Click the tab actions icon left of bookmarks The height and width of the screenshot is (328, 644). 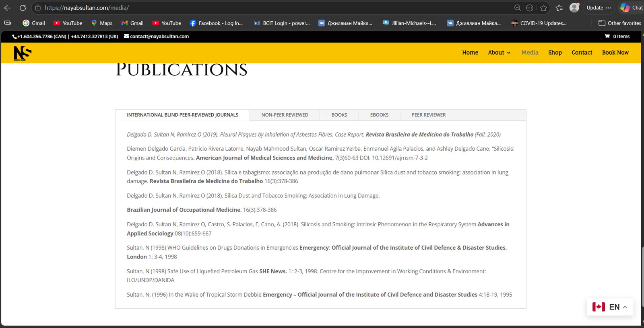tap(8, 23)
